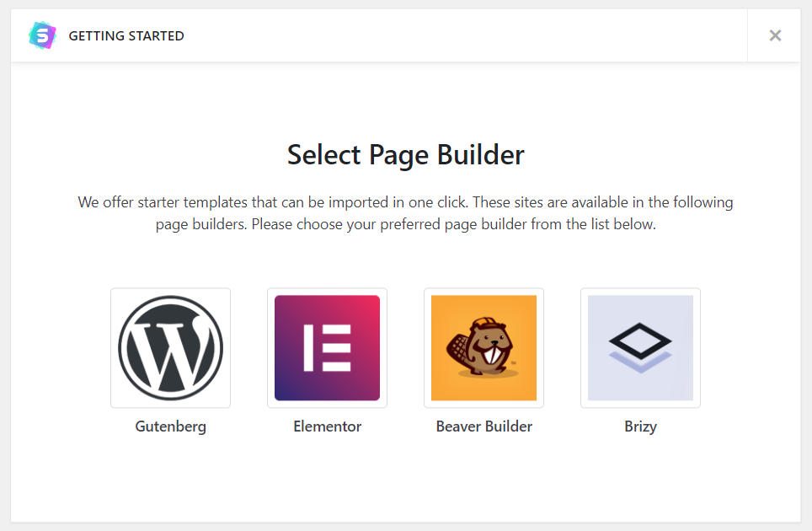This screenshot has height=531, width=812.
Task: Click the Brizy text label
Action: [x=641, y=426]
